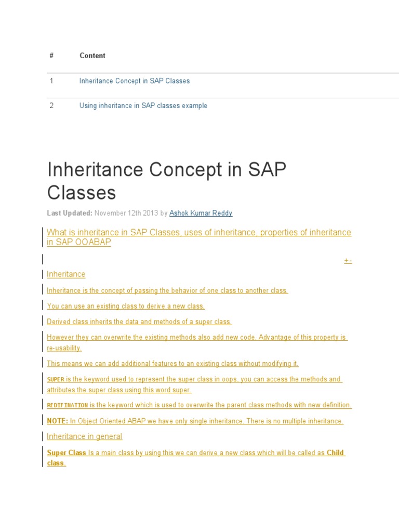Click the bold 'Child class' term
399x532 pixels.
(x=335, y=453)
